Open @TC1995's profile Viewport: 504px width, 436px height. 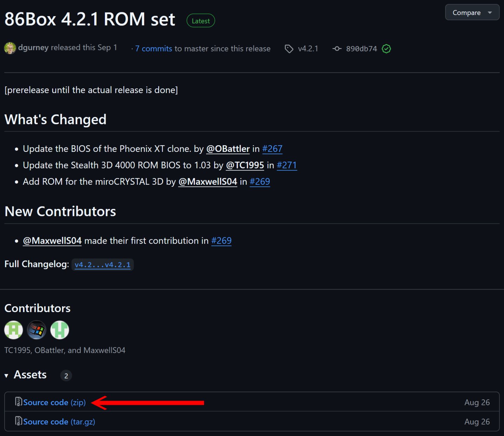245,165
